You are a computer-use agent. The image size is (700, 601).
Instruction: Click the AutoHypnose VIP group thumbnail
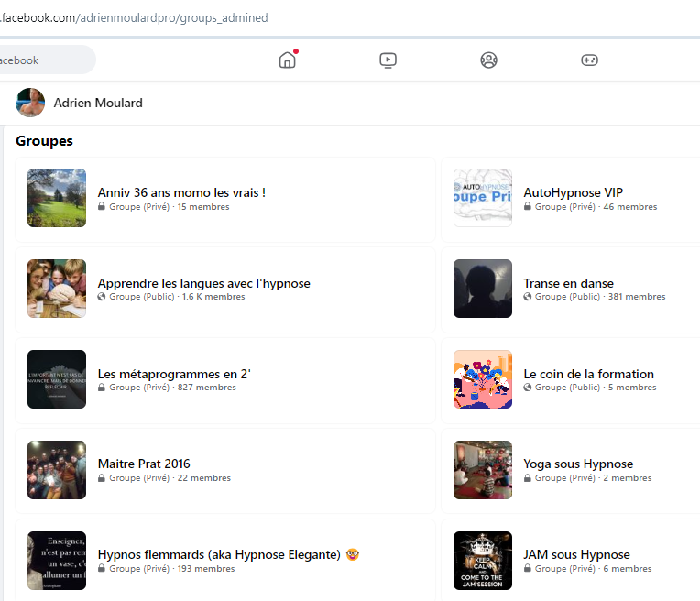483,198
